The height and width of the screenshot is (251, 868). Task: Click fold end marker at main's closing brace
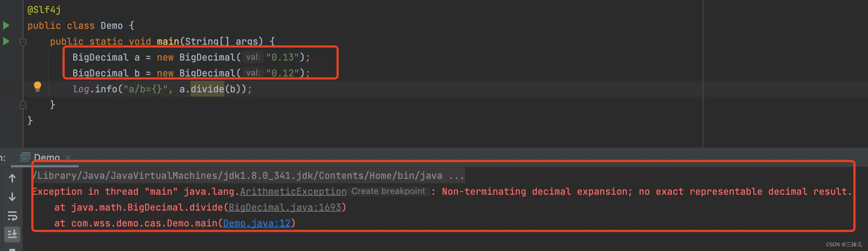coord(23,105)
